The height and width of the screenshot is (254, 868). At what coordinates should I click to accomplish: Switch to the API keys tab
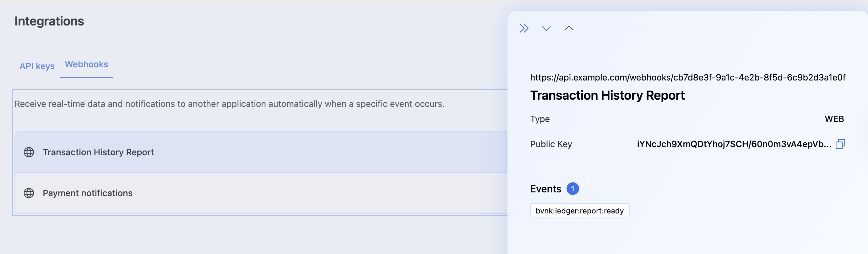tap(37, 66)
